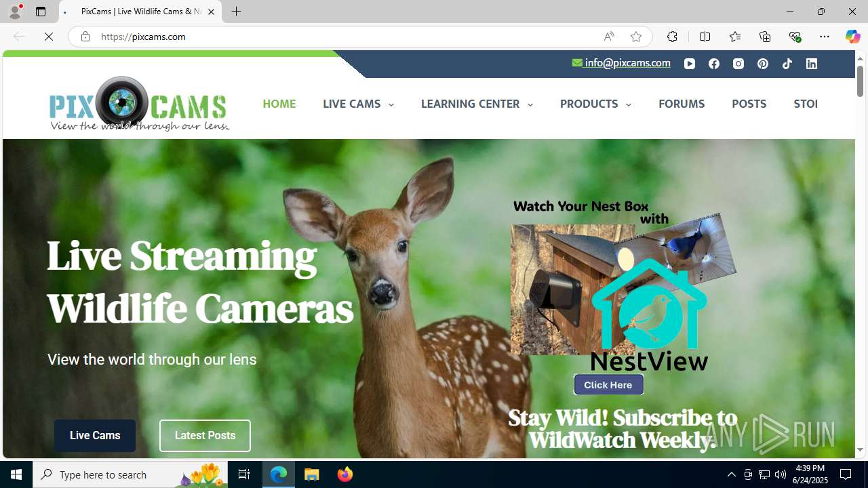Screen dimensions: 868x488
Task: Open Task View on the taskbar
Action: point(244,474)
